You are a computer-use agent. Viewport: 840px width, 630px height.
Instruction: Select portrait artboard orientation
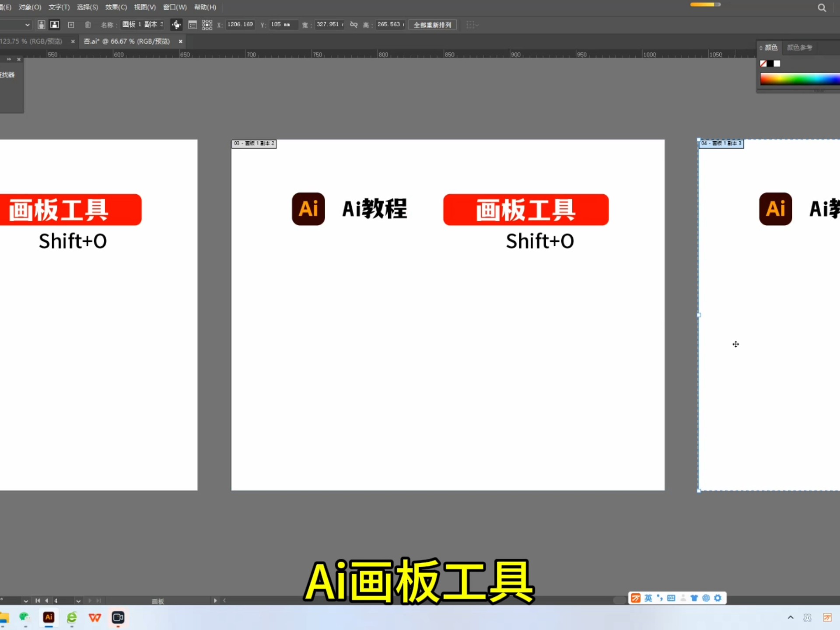pos(41,25)
